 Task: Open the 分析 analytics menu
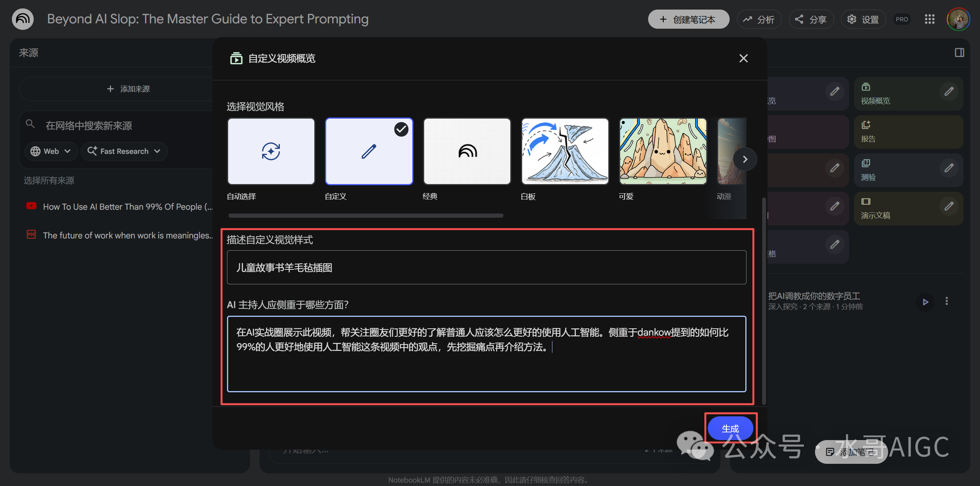759,20
